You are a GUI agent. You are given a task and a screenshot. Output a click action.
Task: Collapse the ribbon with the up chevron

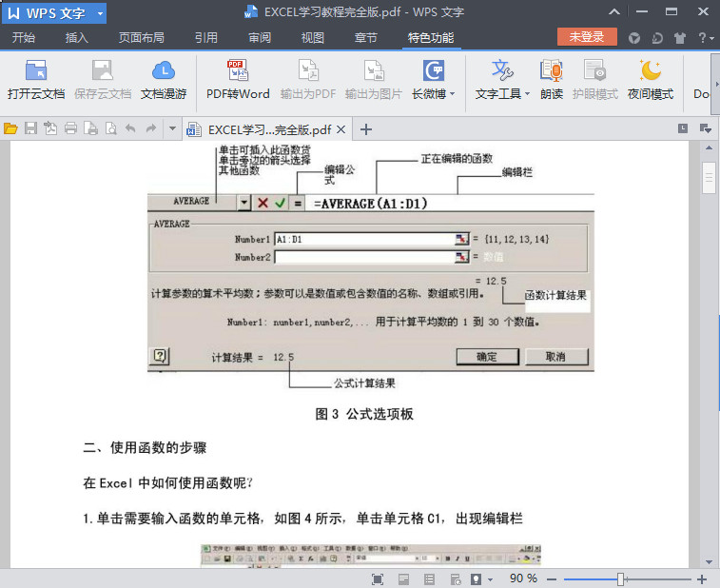click(x=614, y=12)
